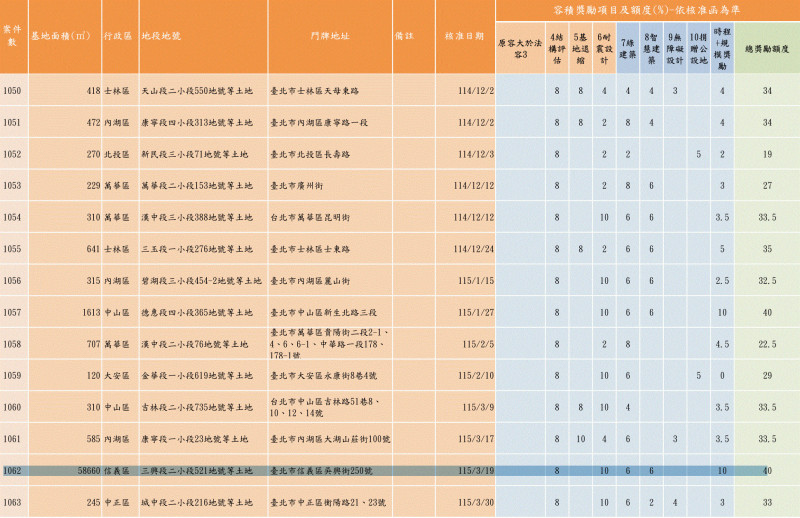
Task: Click the 8智慧建築 header cell
Action: (651, 48)
